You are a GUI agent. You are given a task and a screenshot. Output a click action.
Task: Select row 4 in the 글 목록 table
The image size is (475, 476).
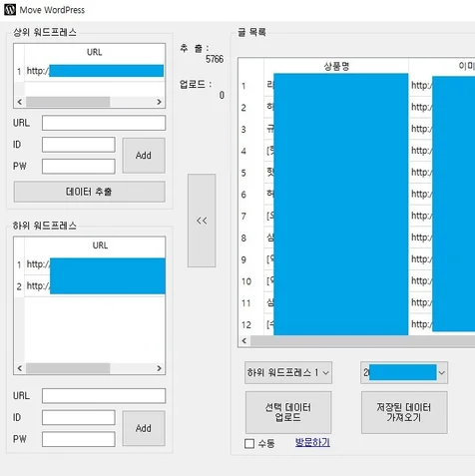coord(356,151)
